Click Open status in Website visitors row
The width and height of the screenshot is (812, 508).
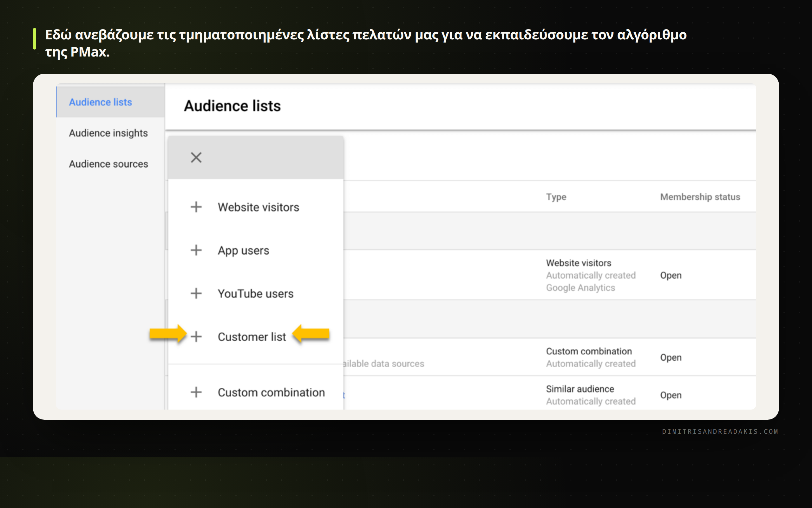click(x=671, y=276)
